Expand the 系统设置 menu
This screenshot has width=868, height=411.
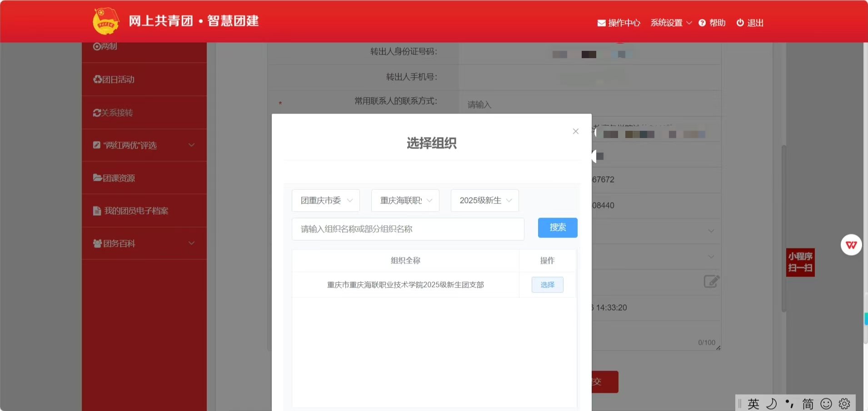[x=671, y=23]
